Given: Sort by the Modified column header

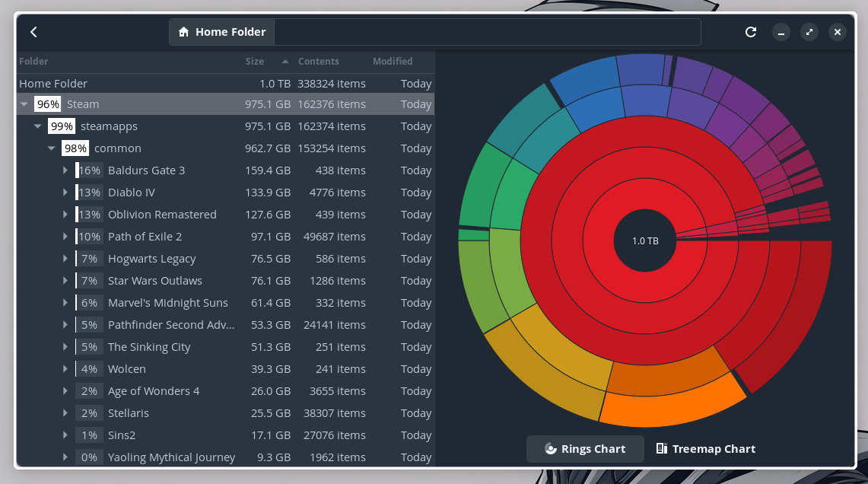Looking at the screenshot, I should coord(393,62).
